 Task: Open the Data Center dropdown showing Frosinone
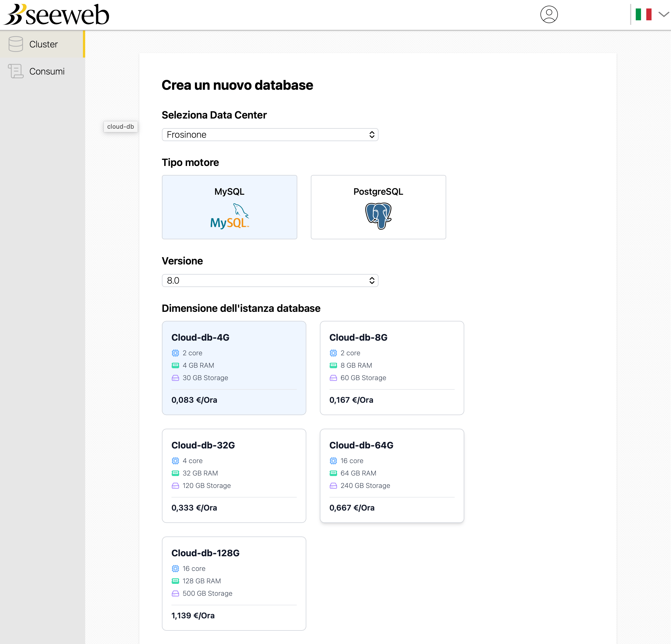270,135
